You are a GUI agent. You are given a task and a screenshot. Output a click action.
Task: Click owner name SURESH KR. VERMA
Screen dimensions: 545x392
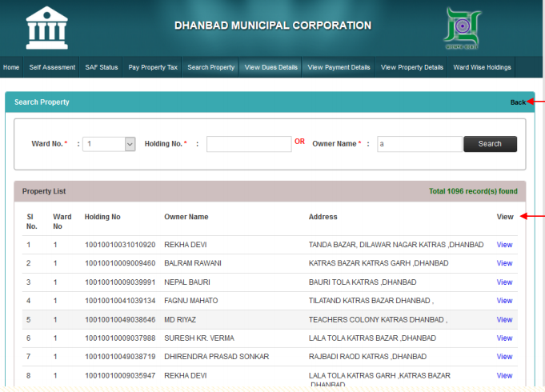199,338
